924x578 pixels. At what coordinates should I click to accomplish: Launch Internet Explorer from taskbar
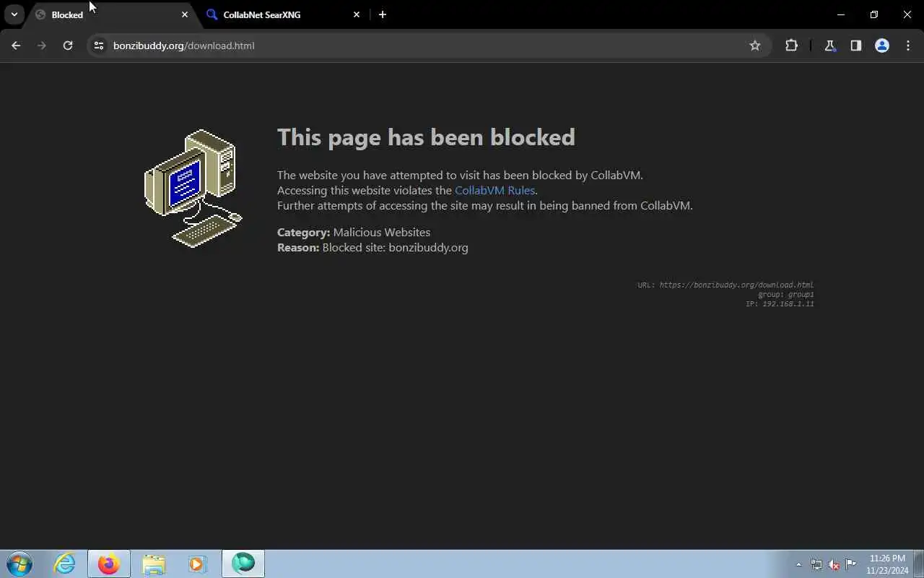[65, 564]
